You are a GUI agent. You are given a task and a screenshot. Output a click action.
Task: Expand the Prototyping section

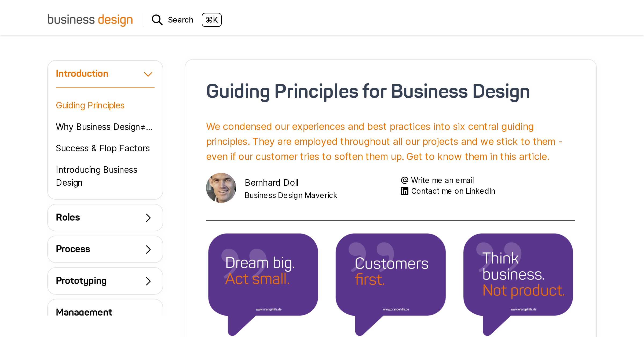(105, 281)
